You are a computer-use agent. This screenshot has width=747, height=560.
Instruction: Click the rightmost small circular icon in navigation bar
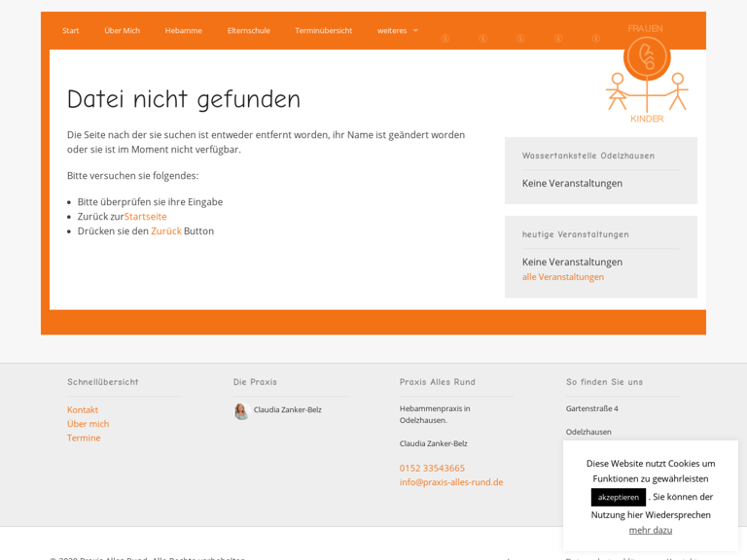(x=596, y=39)
